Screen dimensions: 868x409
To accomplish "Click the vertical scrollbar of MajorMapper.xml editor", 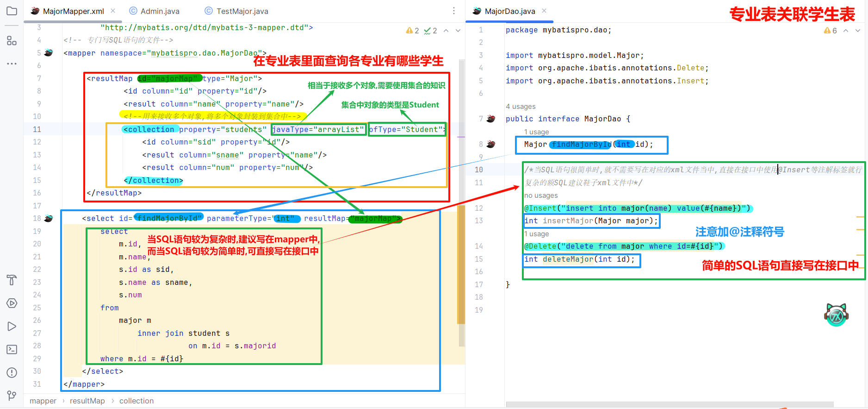I will (461, 203).
